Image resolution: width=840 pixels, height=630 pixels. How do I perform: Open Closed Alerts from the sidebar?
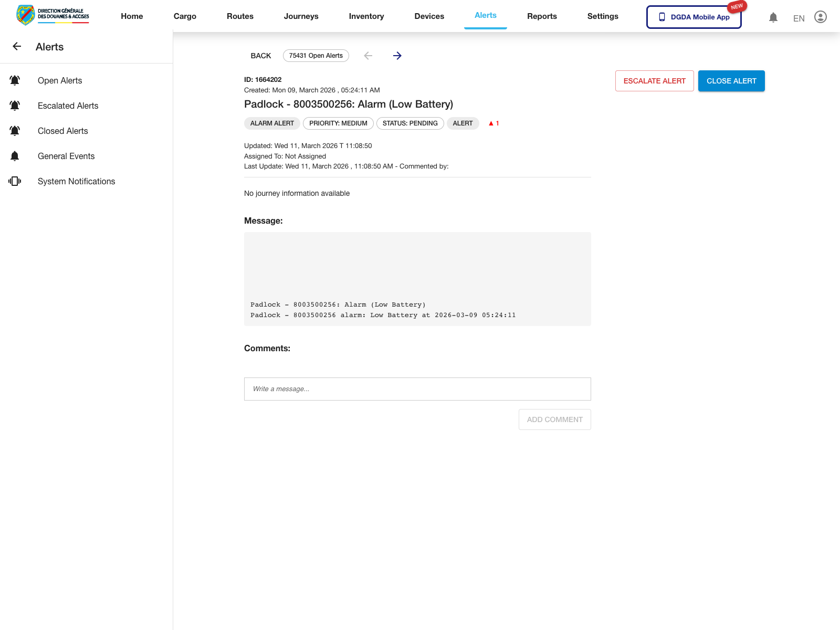click(62, 131)
